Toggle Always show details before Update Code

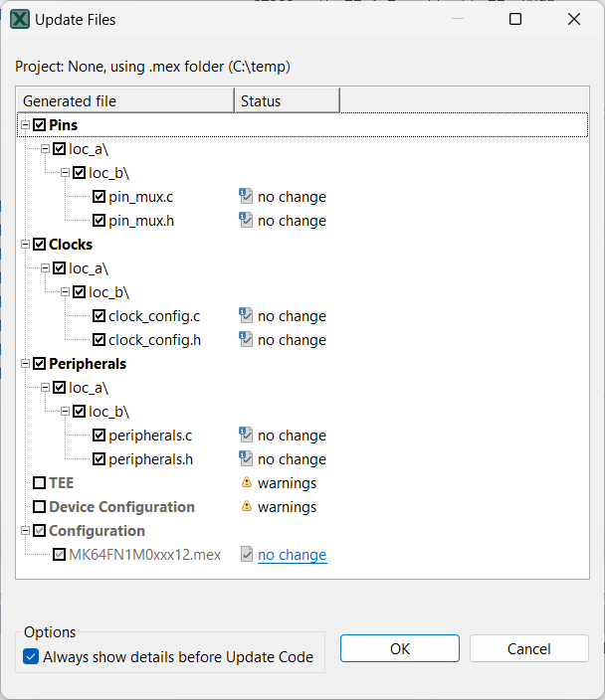coord(31,656)
